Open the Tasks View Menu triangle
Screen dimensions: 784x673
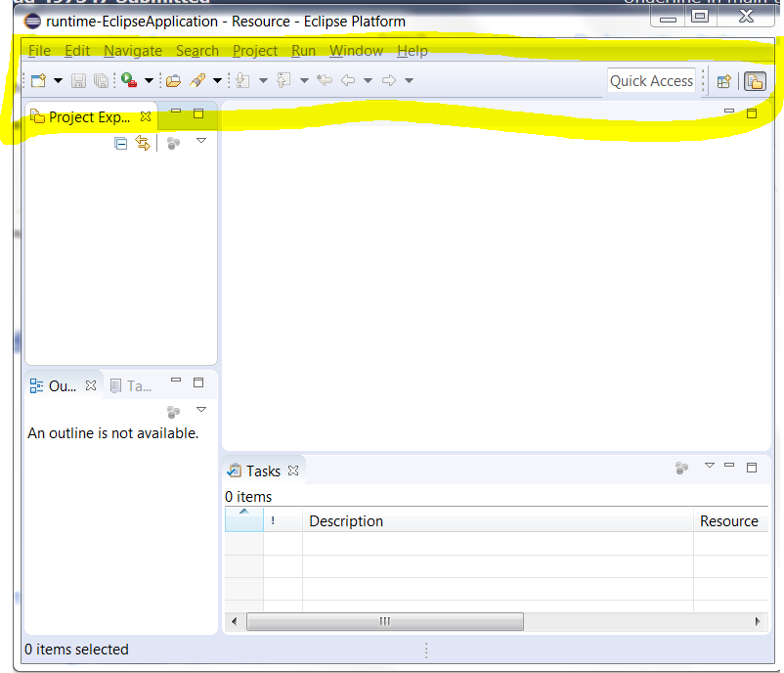710,466
